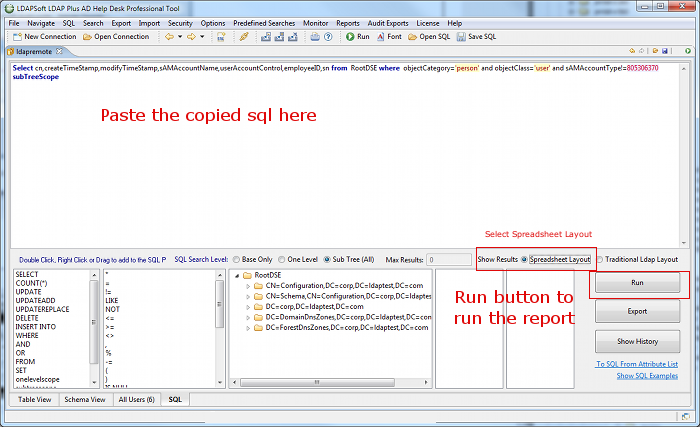Click the SELECT keyword in the list
700x427 pixels.
point(27,274)
